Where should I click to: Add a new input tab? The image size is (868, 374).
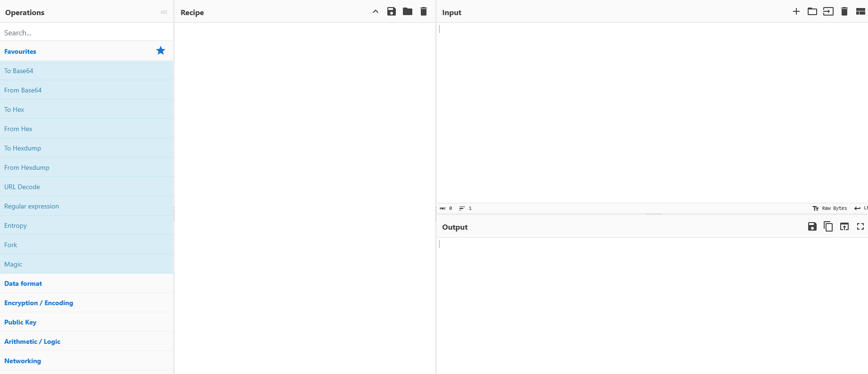coord(796,12)
